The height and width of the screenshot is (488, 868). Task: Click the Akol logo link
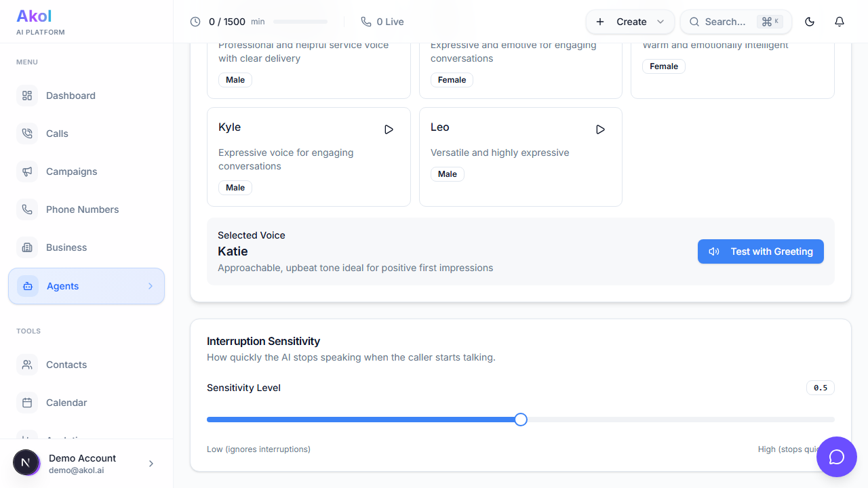[34, 16]
